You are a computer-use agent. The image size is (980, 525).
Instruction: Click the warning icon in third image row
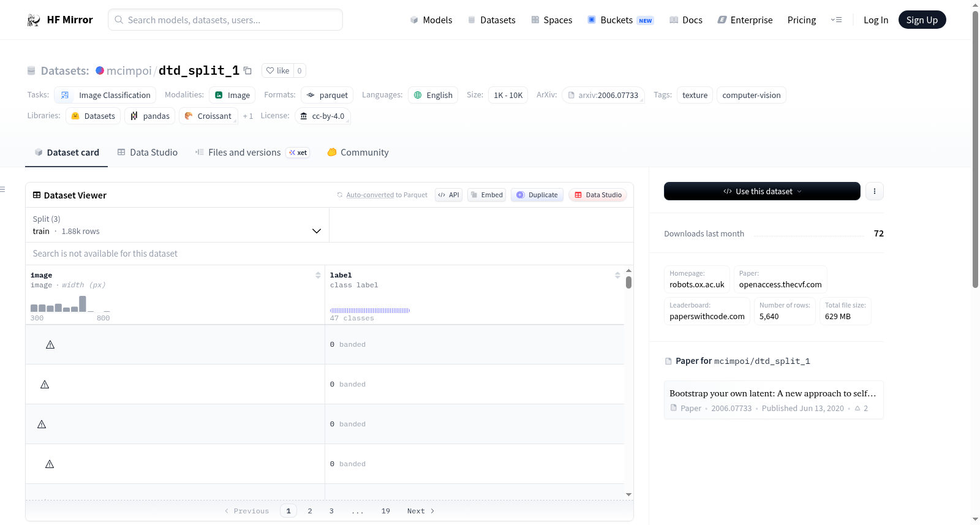(x=42, y=425)
